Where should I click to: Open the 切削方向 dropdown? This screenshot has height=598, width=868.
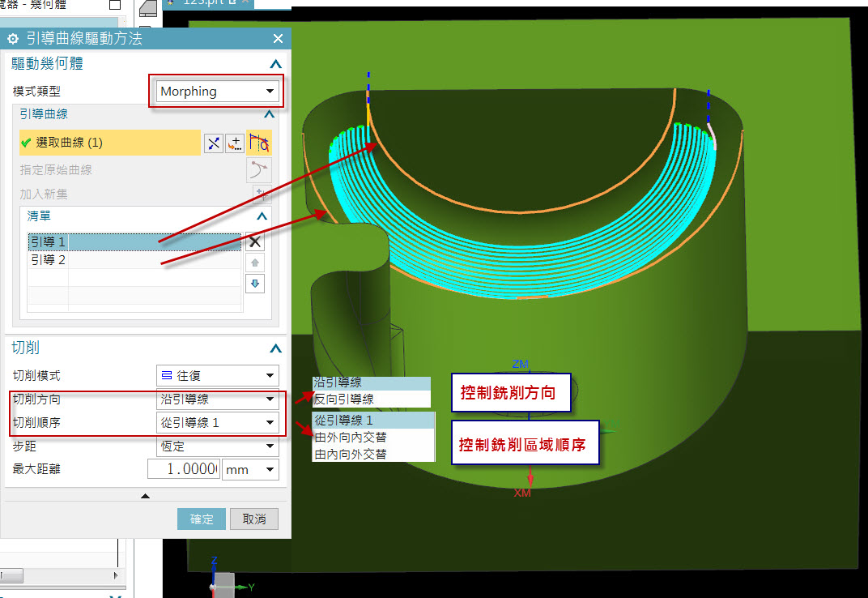[x=218, y=399]
